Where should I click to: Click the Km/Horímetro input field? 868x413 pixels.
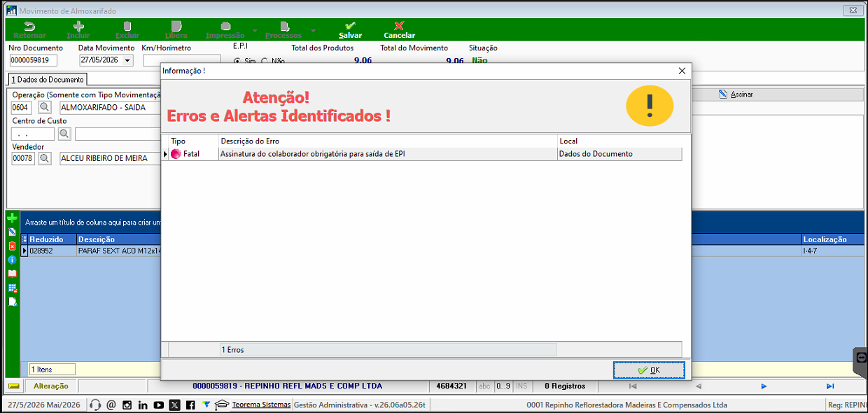(x=181, y=60)
